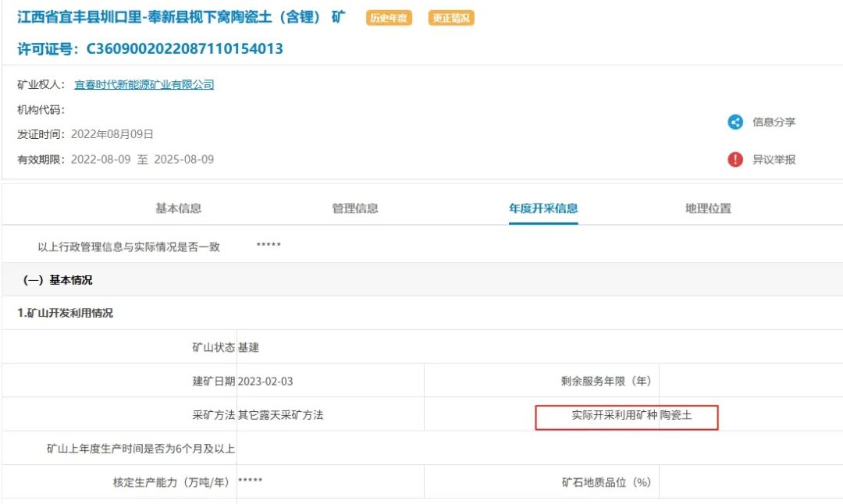The image size is (843, 504).
Task: Click the highlighted 陶瓷土 mineral value
Action: 676,416
